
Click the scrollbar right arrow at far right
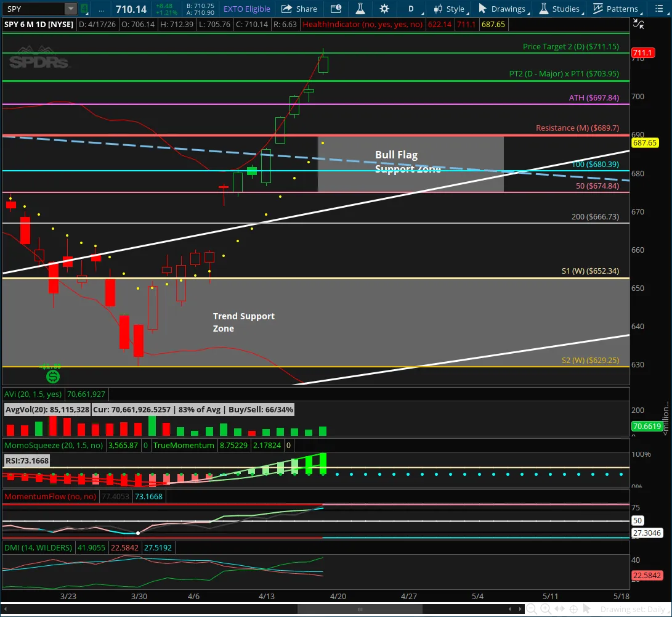click(x=520, y=609)
